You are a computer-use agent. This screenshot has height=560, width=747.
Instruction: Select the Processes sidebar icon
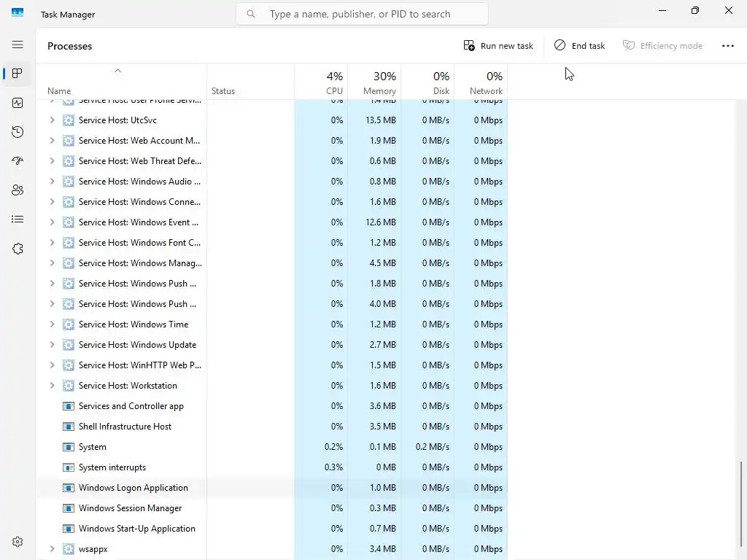click(x=18, y=74)
